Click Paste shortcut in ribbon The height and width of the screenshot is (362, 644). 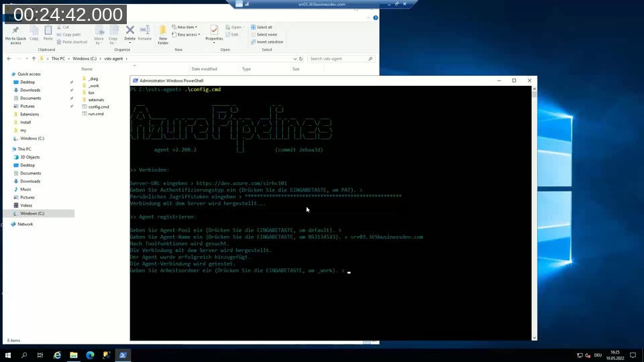72,42
